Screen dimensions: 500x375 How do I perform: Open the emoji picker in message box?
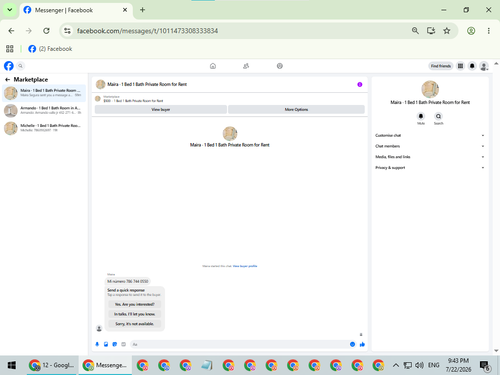click(352, 344)
